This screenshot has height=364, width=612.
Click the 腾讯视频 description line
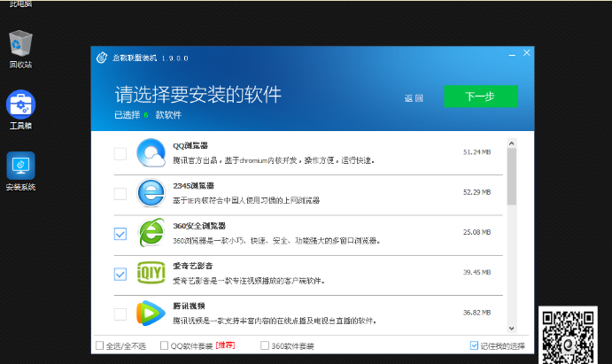click(275, 321)
